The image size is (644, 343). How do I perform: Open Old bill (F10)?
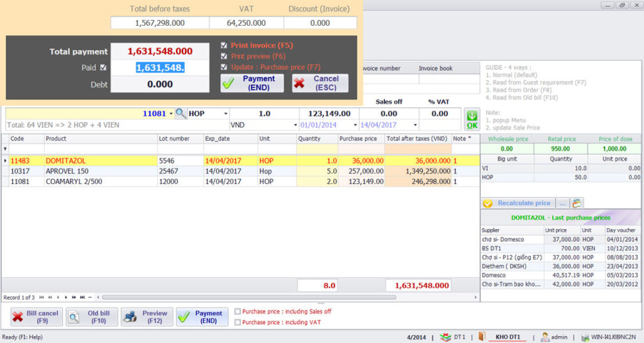[92, 317]
